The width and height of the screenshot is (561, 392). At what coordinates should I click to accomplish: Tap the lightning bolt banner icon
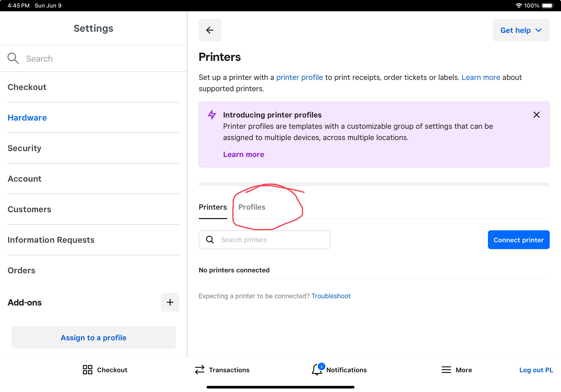click(x=212, y=115)
